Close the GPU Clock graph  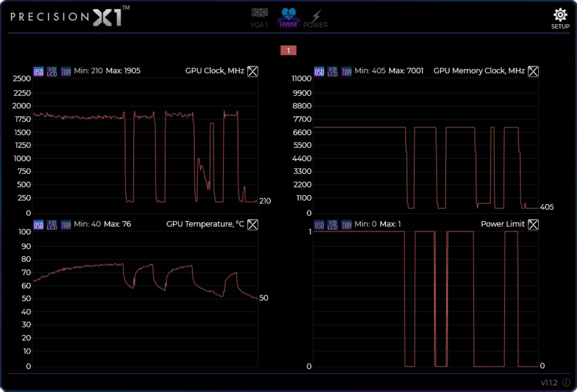click(x=253, y=71)
